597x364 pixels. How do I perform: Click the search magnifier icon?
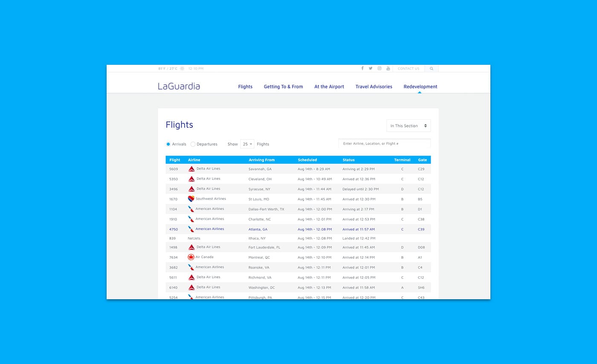point(432,69)
